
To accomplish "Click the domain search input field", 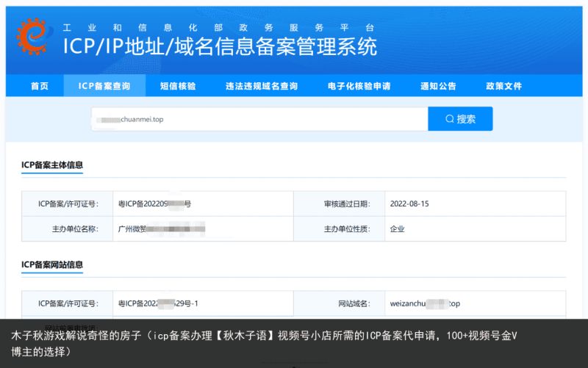I will [259, 119].
